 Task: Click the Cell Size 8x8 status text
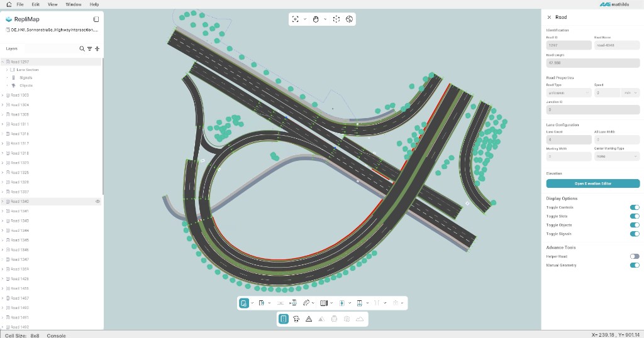tap(22, 335)
